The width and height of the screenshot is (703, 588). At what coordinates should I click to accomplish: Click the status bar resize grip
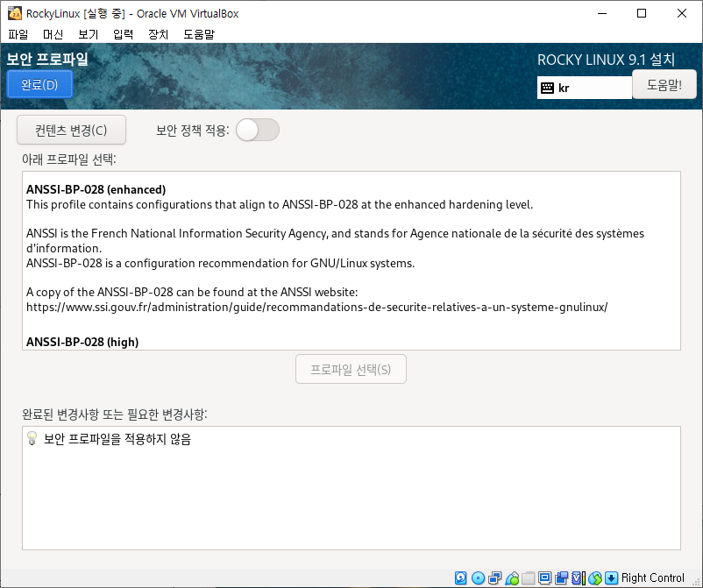pos(696,581)
